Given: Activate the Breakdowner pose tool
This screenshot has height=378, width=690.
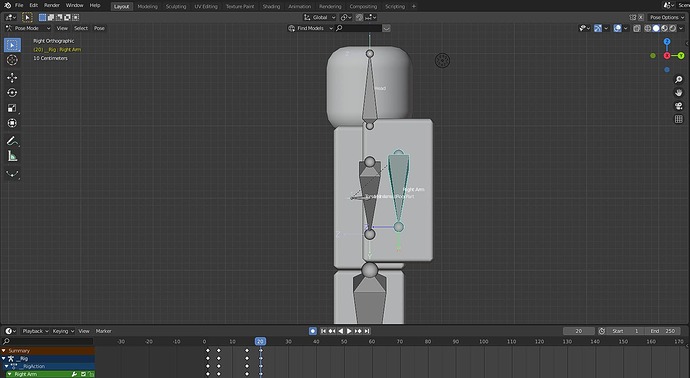Looking at the screenshot, I should (x=12, y=174).
